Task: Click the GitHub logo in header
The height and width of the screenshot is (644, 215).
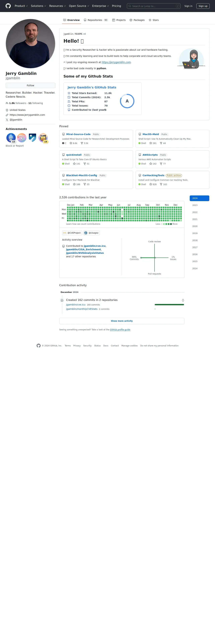Action: (8, 6)
